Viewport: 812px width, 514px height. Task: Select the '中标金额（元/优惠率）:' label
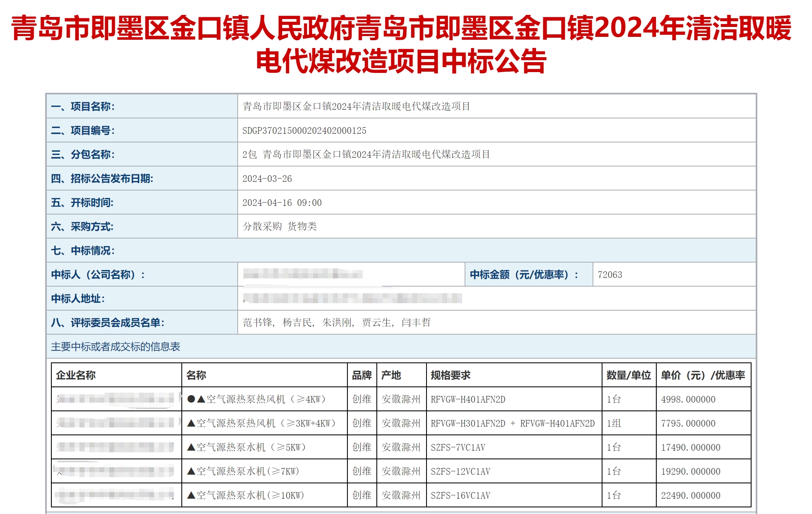[524, 275]
